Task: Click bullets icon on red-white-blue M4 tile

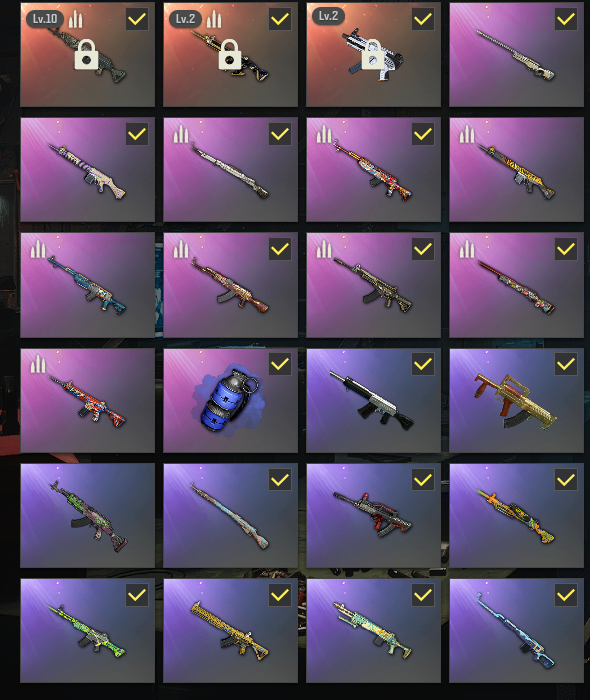Action: tap(38, 364)
